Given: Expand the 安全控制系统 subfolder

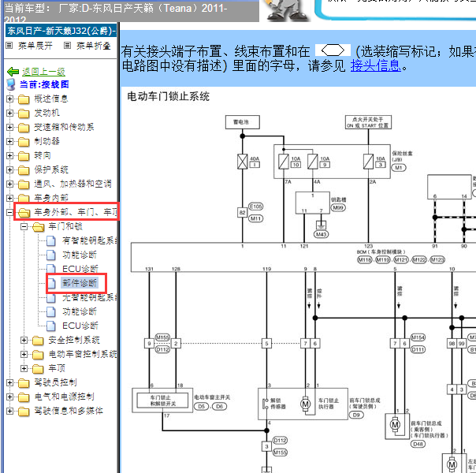Looking at the screenshot, I should click(24, 340).
